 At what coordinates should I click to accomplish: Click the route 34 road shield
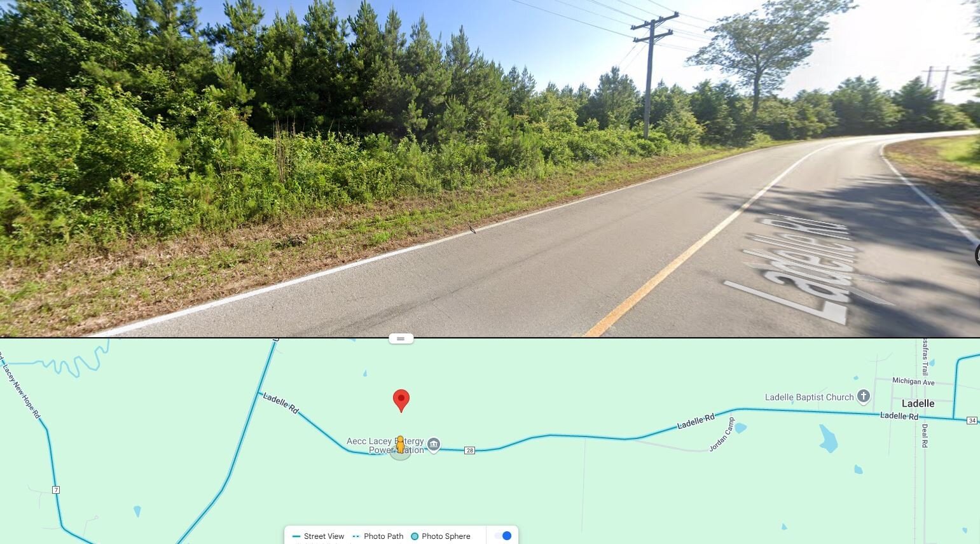(972, 421)
